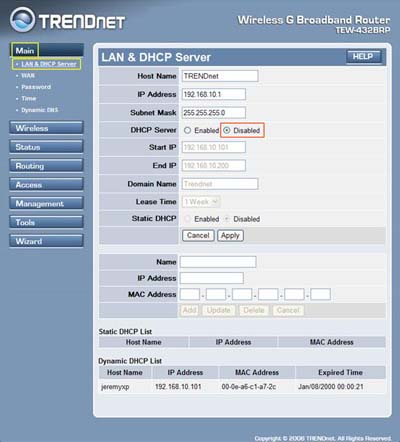Viewport: 400px width, 442px height.
Task: Click the Apply button
Action: point(230,235)
